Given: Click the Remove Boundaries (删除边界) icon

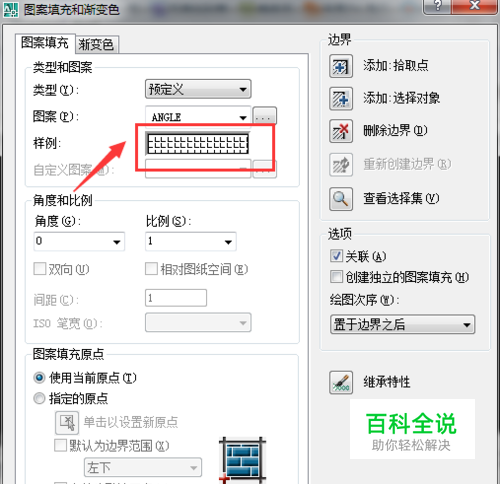Looking at the screenshot, I should tap(341, 131).
